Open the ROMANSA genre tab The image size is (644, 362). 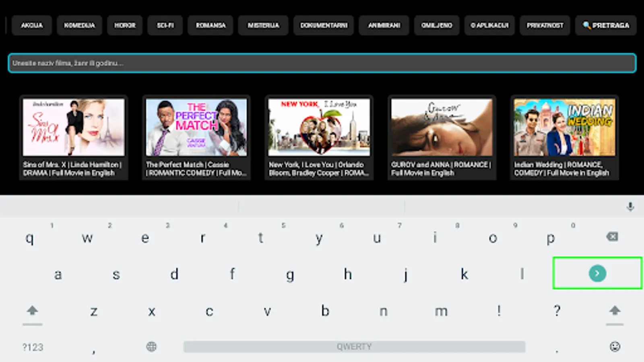(211, 25)
